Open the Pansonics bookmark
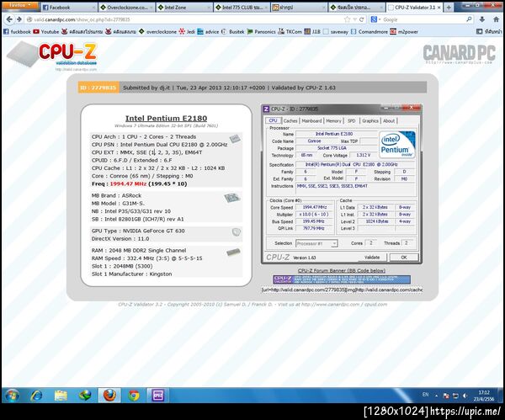 coord(261,32)
